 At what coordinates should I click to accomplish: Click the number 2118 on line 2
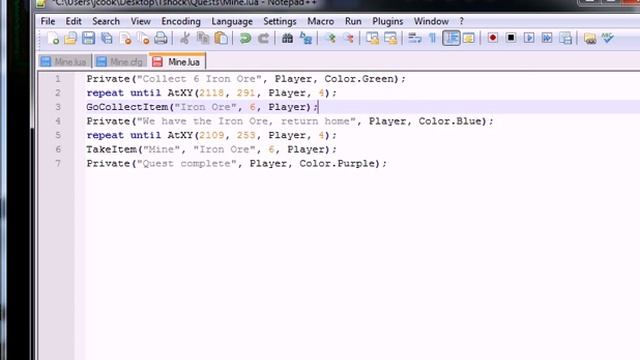pyautogui.click(x=211, y=93)
